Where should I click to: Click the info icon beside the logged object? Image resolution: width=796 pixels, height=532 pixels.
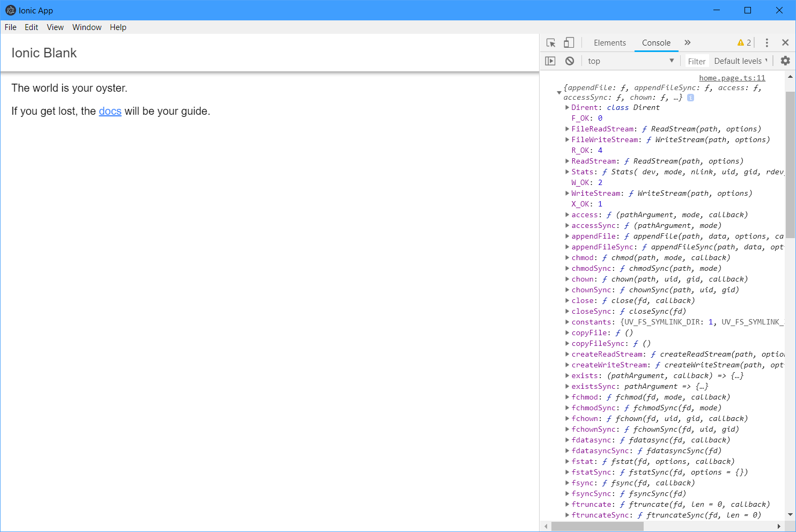tap(690, 97)
